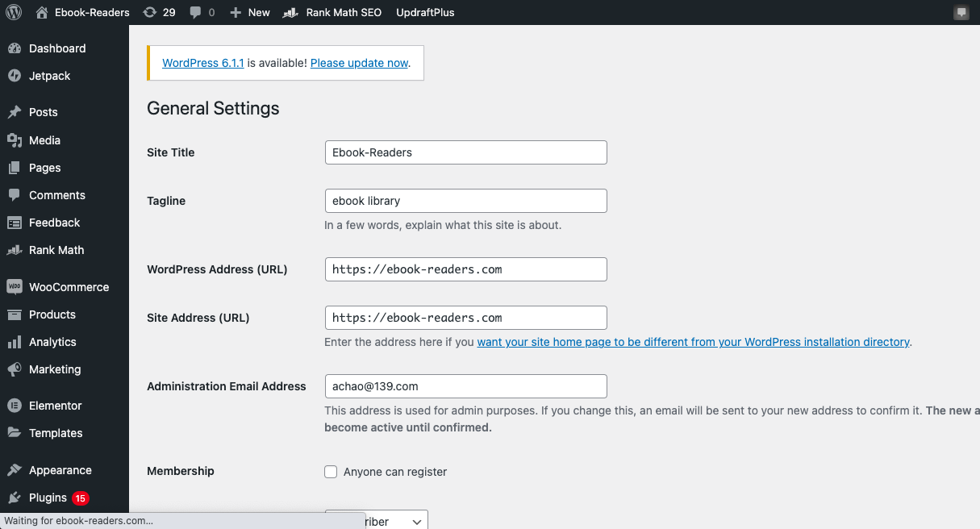Click into the Site Title field

(465, 152)
